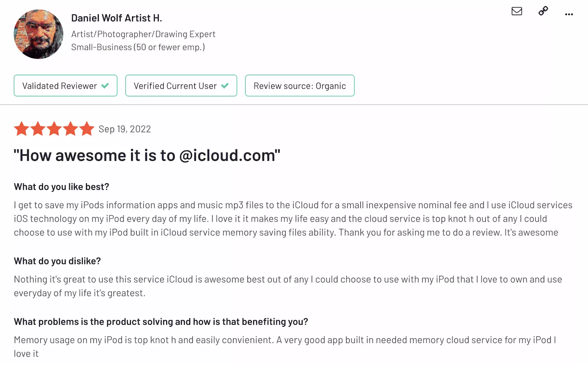The image size is (588, 365).
Task: Click the third rating star
Action: coord(54,129)
